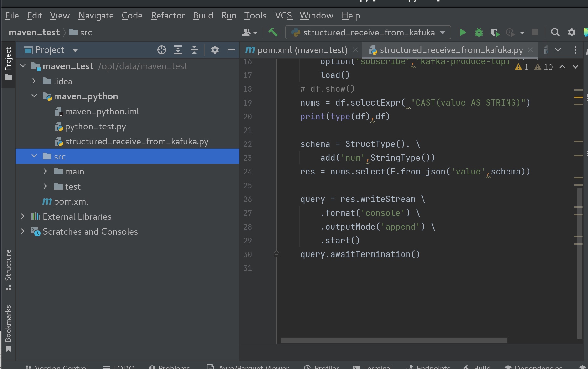Run the structured_receive_from_kafuka configuration
Viewport: 588px width, 369px height.
pyautogui.click(x=463, y=32)
